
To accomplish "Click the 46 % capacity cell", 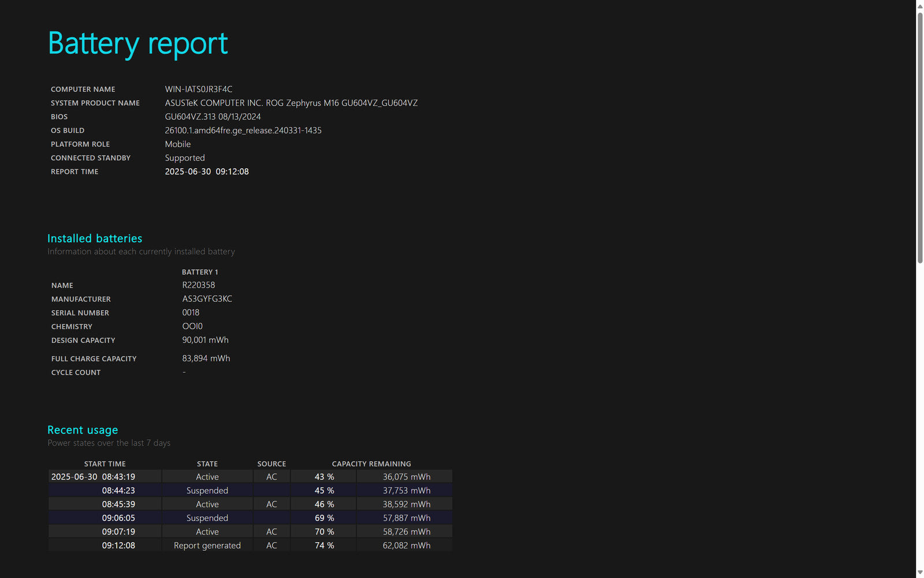I will pos(324,505).
